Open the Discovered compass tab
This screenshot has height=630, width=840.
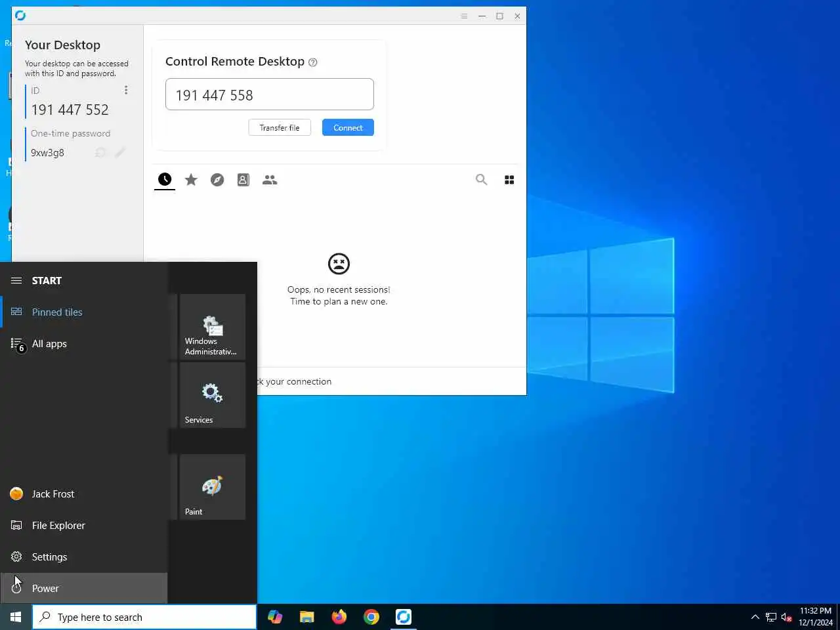(x=217, y=180)
